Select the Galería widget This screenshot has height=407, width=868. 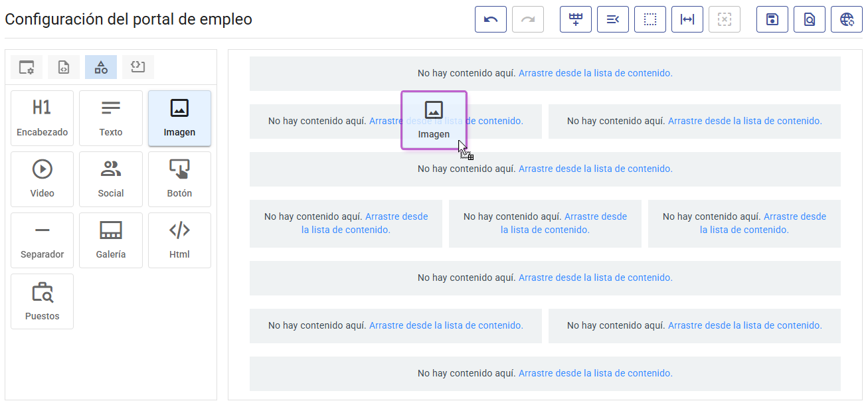pos(110,240)
